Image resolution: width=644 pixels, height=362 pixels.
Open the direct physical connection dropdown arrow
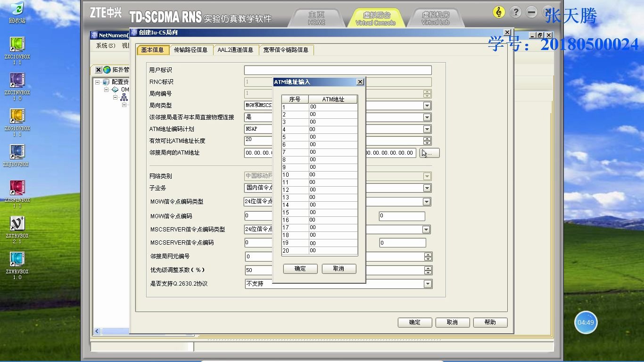pos(427,117)
